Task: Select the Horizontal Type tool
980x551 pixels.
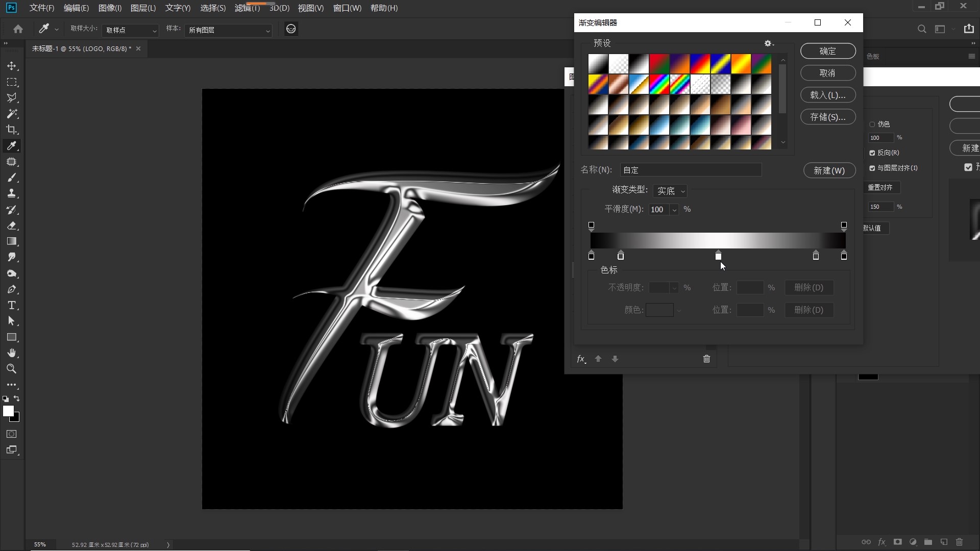Action: pyautogui.click(x=12, y=305)
